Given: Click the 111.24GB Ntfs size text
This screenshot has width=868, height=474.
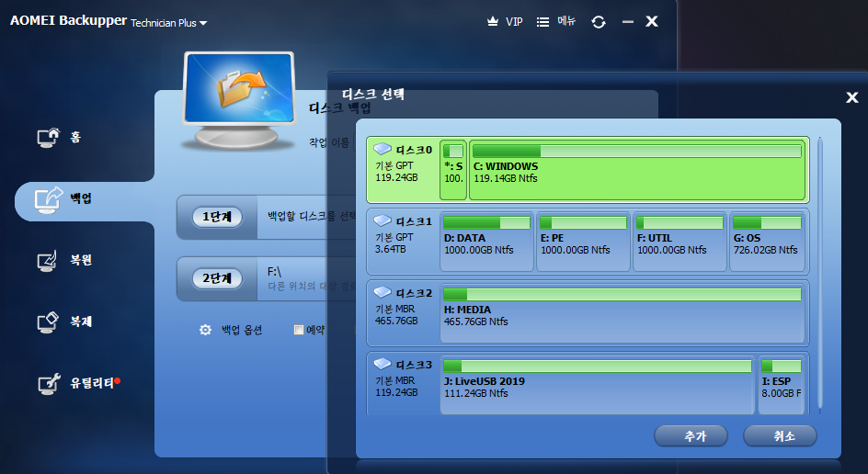Looking at the screenshot, I should coord(475,393).
